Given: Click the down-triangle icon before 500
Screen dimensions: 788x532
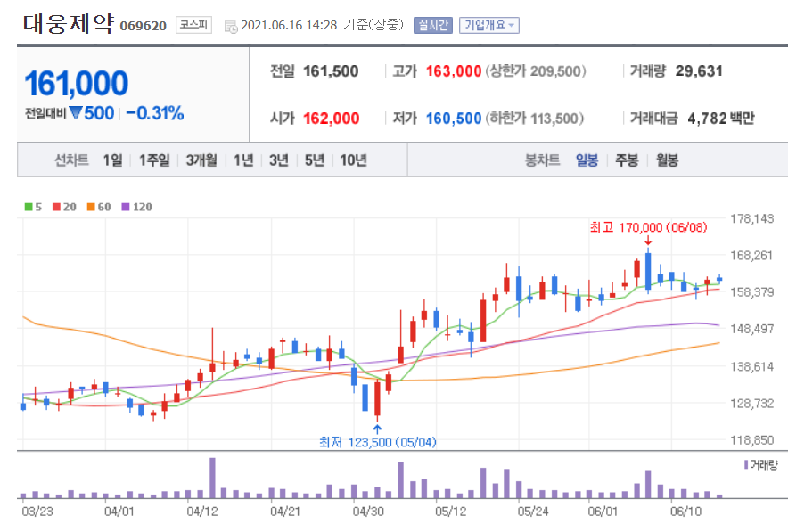Looking at the screenshot, I should click(76, 113).
